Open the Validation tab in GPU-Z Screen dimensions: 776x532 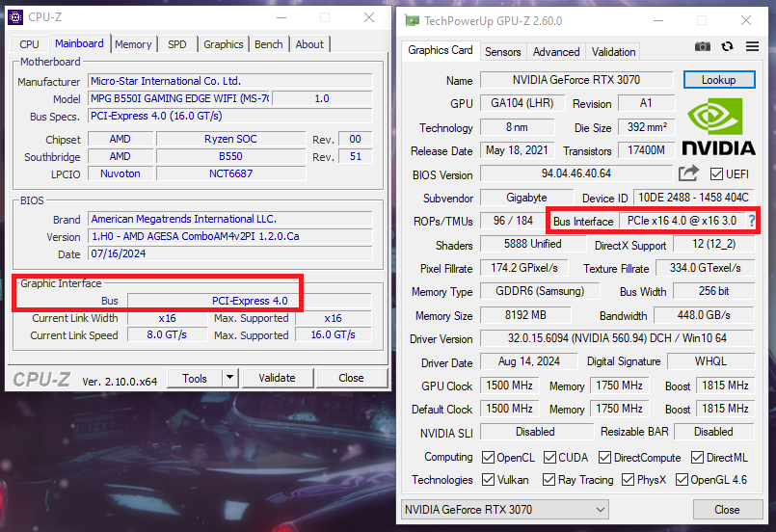(614, 52)
